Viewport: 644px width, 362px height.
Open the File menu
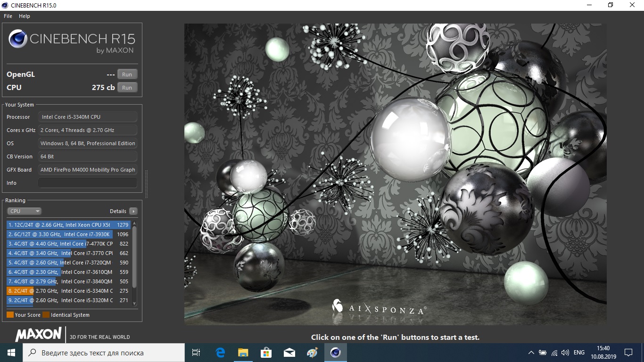click(x=8, y=16)
